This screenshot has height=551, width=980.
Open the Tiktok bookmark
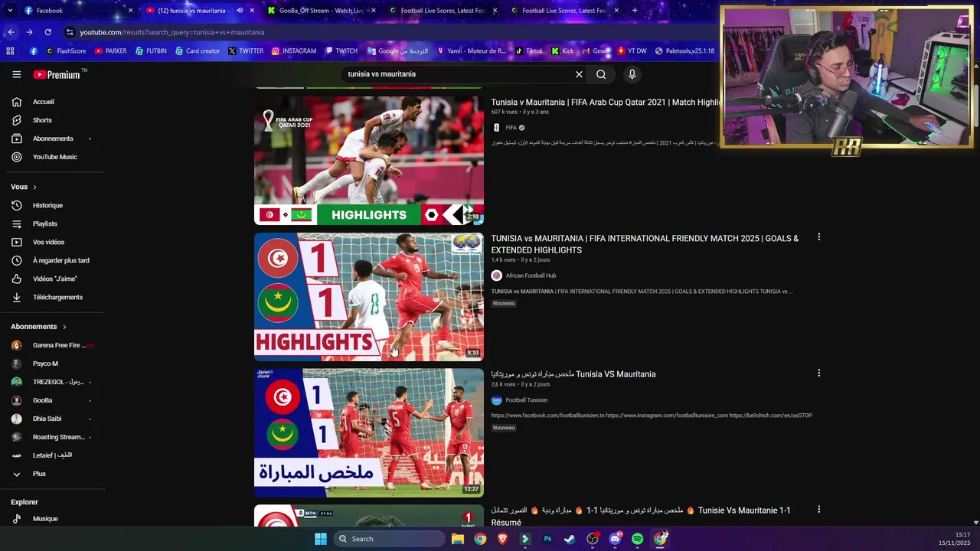(529, 51)
